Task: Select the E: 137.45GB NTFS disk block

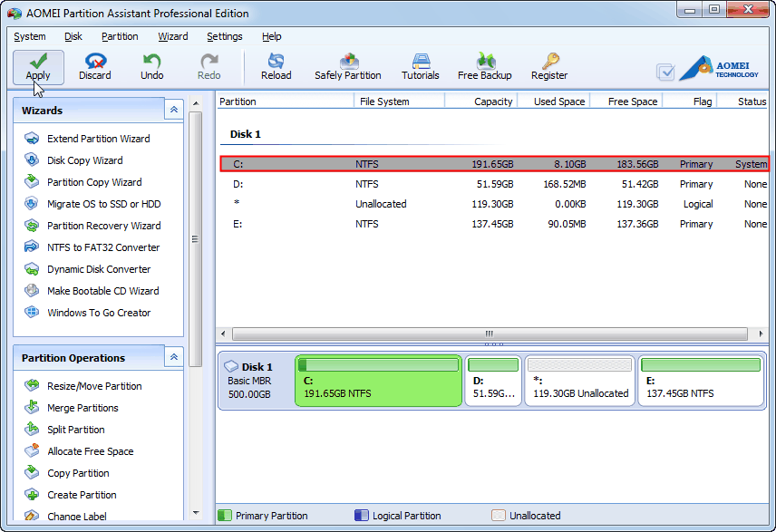Action: (x=701, y=381)
